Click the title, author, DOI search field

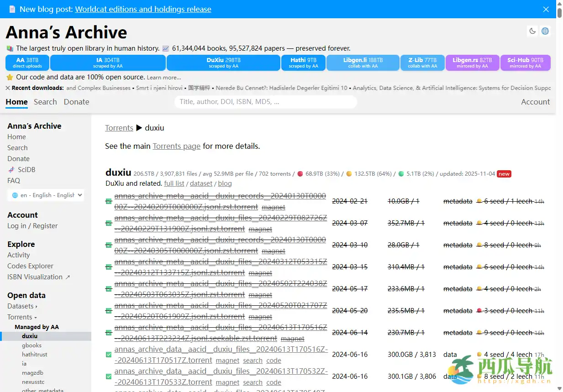click(x=265, y=102)
